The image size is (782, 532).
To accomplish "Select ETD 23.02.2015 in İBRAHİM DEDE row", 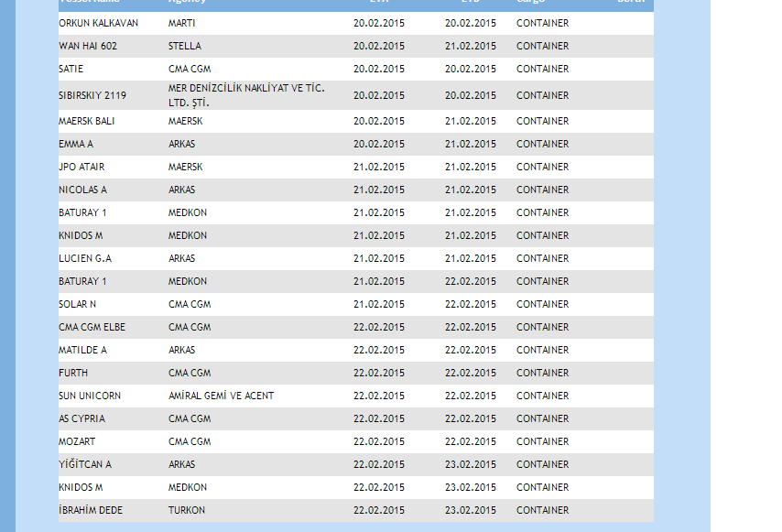I will coord(471,511).
